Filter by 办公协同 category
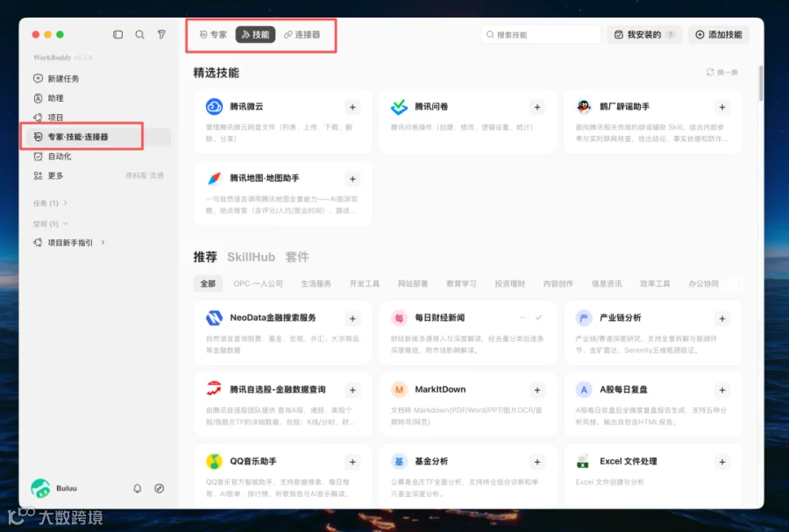789x532 pixels. click(703, 284)
